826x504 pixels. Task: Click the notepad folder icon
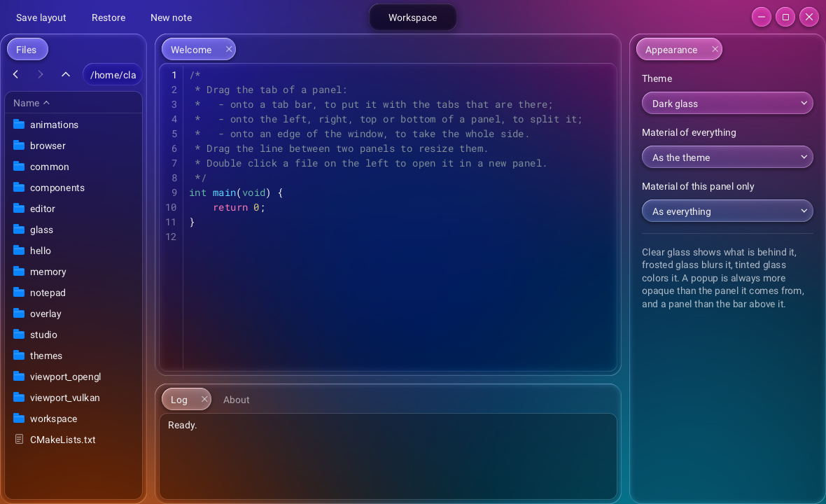click(19, 293)
